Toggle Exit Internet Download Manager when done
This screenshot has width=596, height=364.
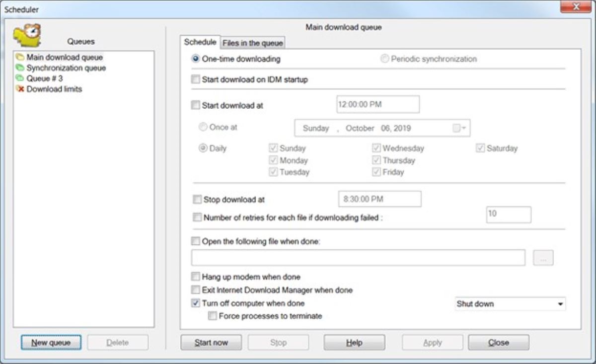click(196, 290)
